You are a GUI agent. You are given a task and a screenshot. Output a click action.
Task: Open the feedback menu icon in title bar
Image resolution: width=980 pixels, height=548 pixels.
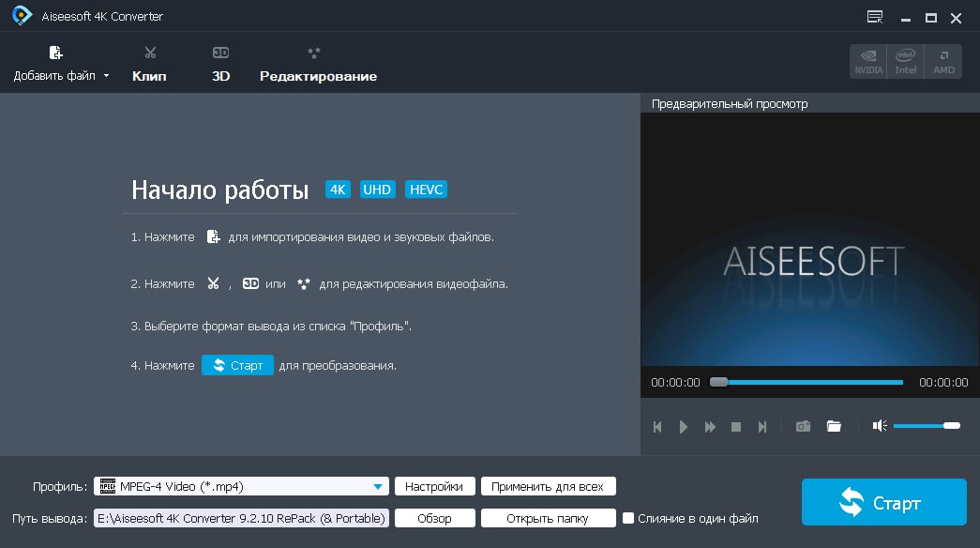point(875,17)
